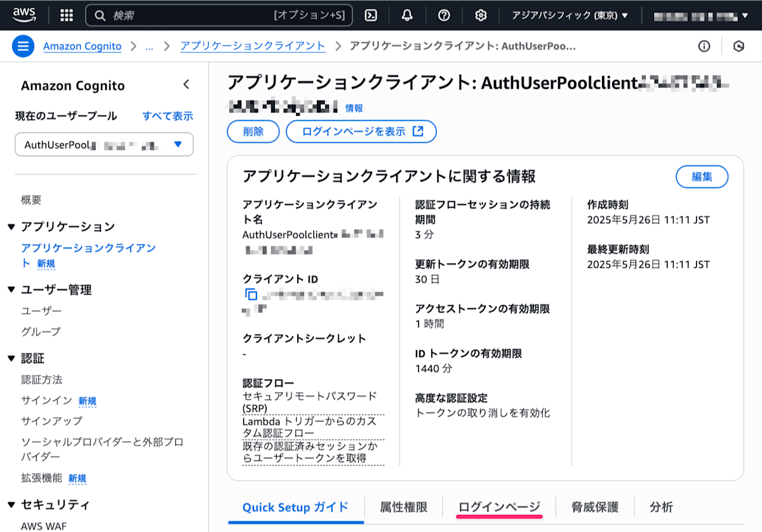Viewport: 762px width, 532px height.
Task: Open AWS WAF in the sidebar
Action: (44, 526)
